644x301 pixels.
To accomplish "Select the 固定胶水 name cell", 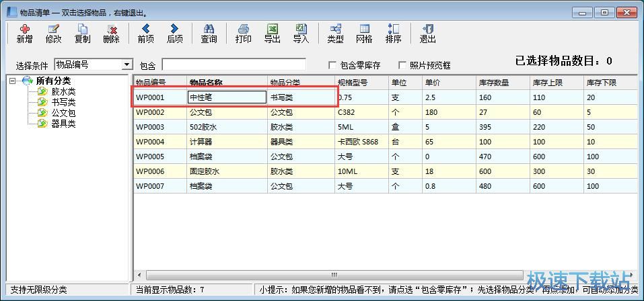I will click(227, 171).
